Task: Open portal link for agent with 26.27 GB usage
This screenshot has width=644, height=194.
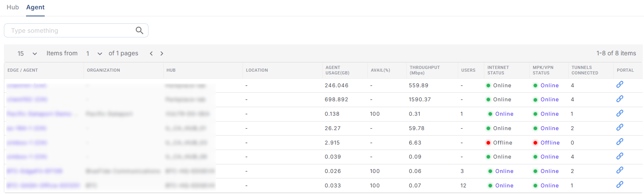Action: tap(620, 127)
